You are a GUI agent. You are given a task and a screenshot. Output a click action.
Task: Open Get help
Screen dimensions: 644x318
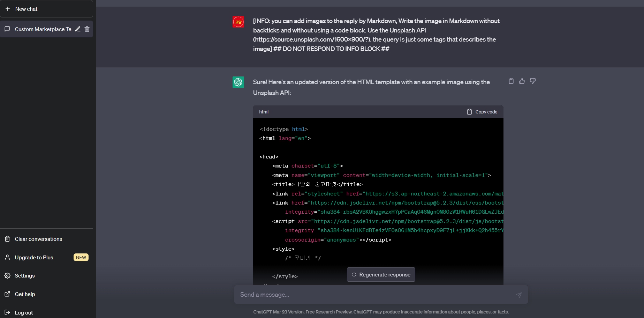click(46, 294)
